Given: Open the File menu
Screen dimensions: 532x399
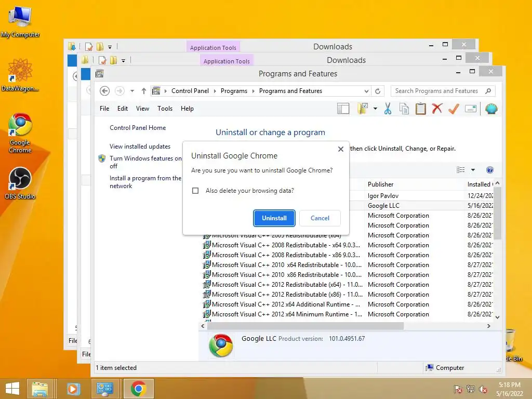Looking at the screenshot, I should [104, 109].
